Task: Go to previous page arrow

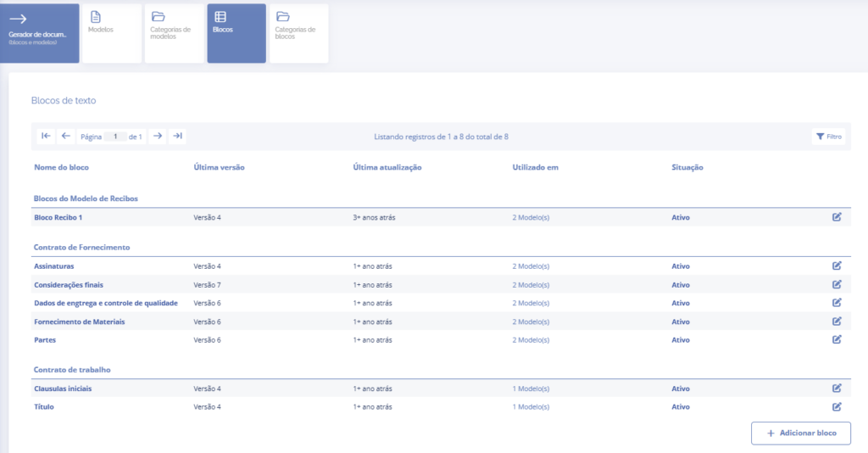Action: 66,136
